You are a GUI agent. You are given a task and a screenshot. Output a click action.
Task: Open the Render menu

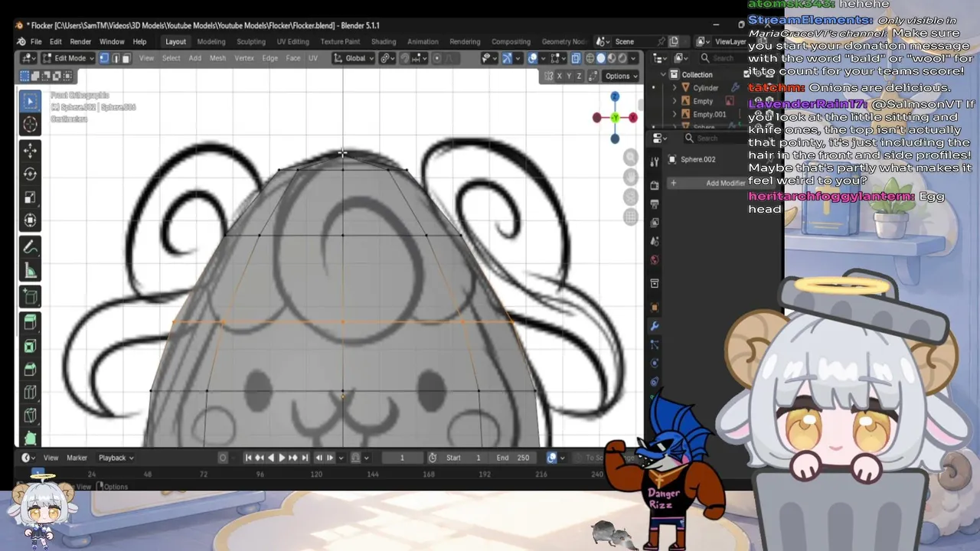80,41
